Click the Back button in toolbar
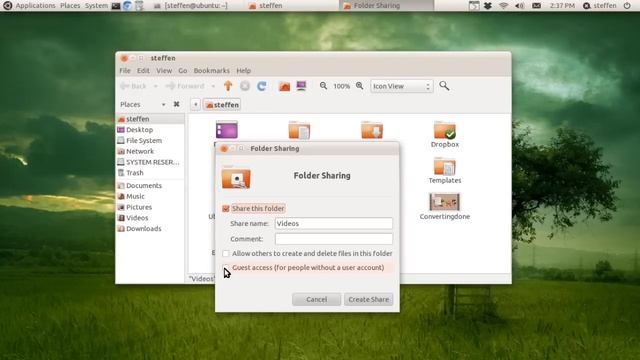Viewport: 640px width, 360px height. [134, 86]
